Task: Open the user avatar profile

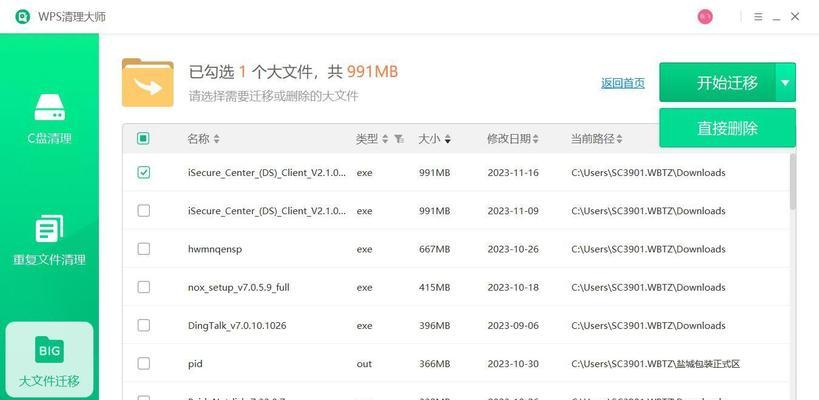Action: tap(705, 17)
